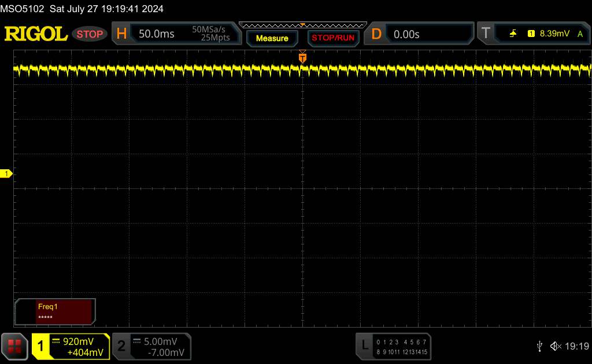Click the 50MSa/s sample rate readout

pyautogui.click(x=208, y=29)
